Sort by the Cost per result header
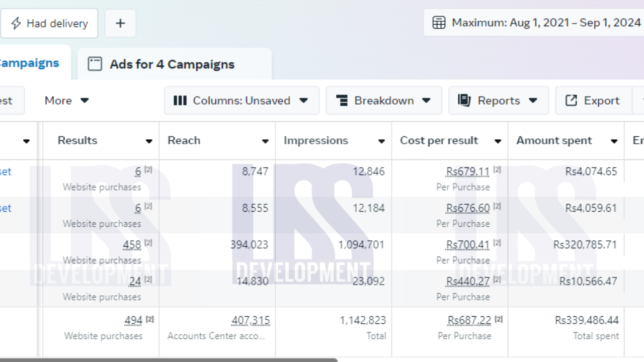Image resolution: width=644 pixels, height=362 pixels. pos(439,141)
